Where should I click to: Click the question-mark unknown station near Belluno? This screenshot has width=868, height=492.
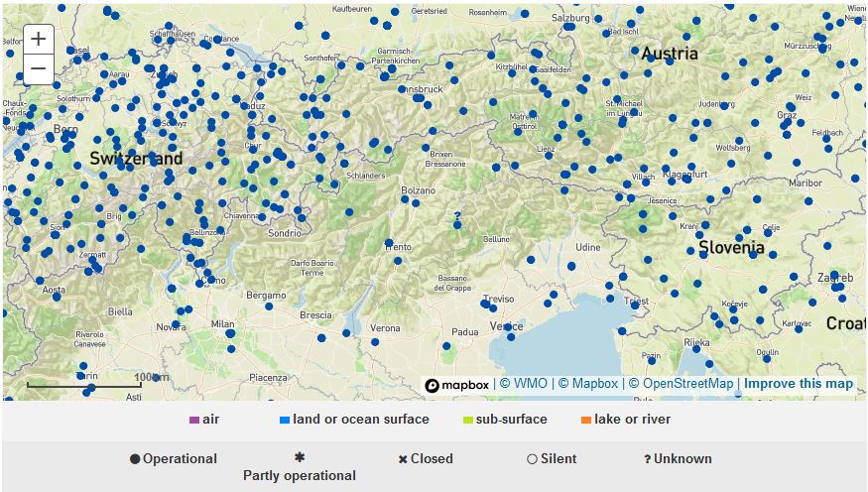(456, 216)
